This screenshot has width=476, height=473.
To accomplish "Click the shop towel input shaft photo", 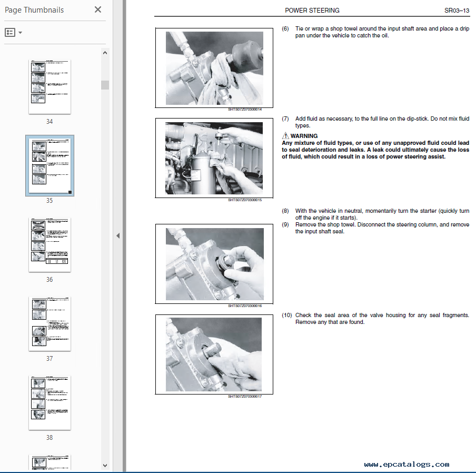I will pos(214,68).
